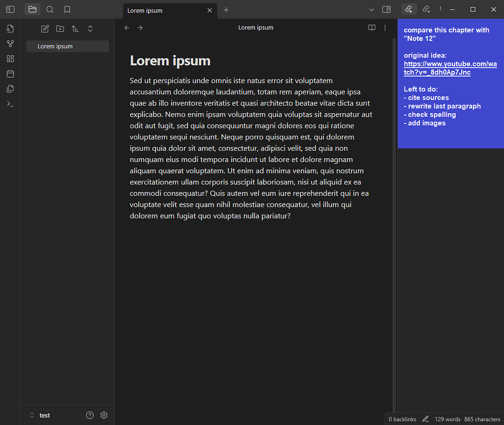
Task: Create a new folder in file explorer
Action: (x=60, y=29)
